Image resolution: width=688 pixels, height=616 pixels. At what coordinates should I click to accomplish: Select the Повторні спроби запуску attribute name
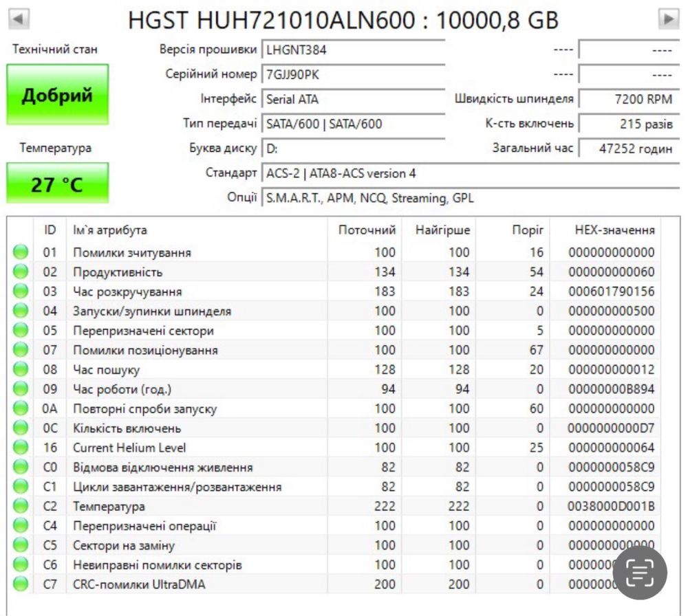pos(144,408)
